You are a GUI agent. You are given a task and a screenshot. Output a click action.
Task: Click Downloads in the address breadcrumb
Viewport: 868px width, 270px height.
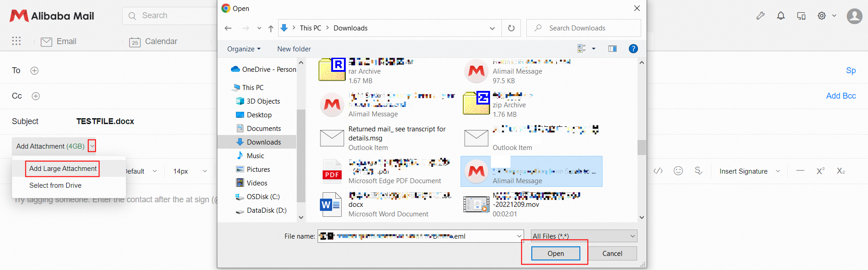(350, 28)
